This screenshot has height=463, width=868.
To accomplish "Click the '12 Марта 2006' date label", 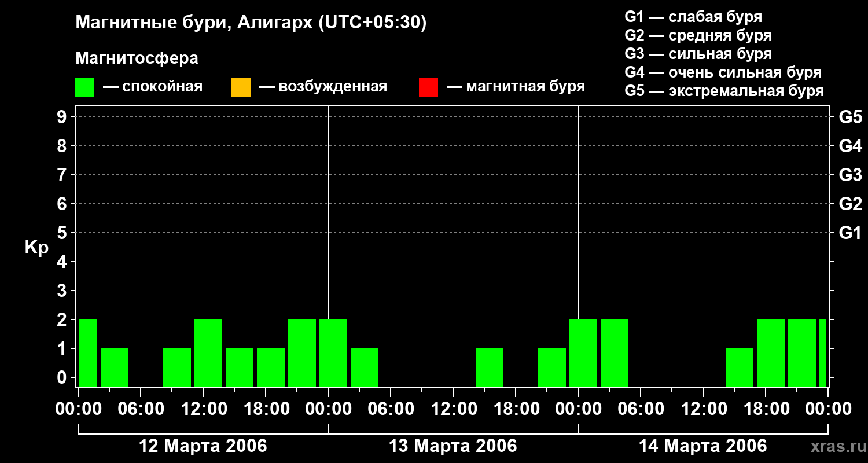I will click(203, 446).
